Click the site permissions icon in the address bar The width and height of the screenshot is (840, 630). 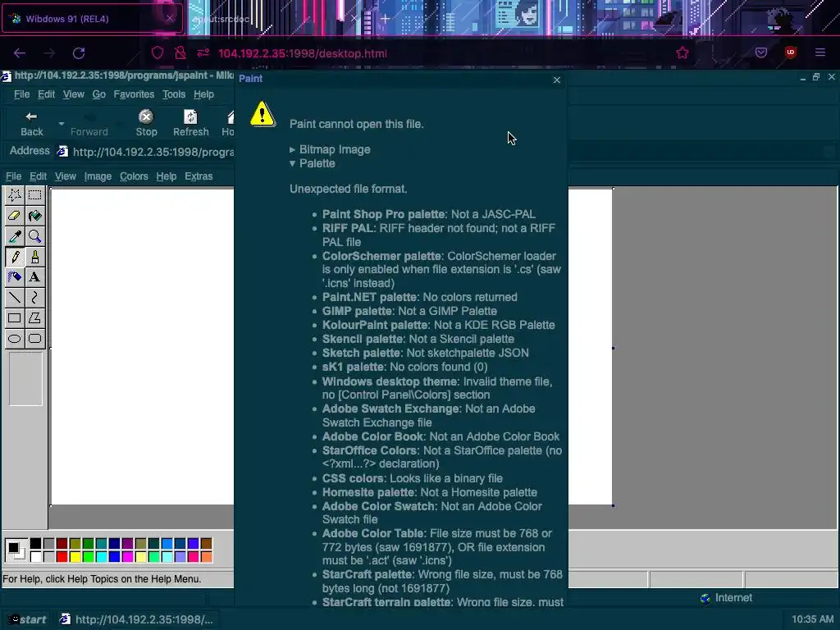click(x=203, y=53)
